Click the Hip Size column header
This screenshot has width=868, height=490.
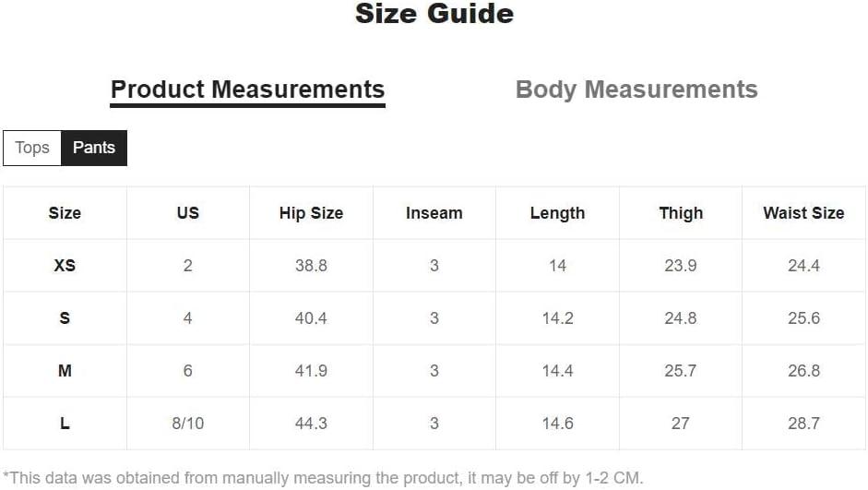[311, 213]
